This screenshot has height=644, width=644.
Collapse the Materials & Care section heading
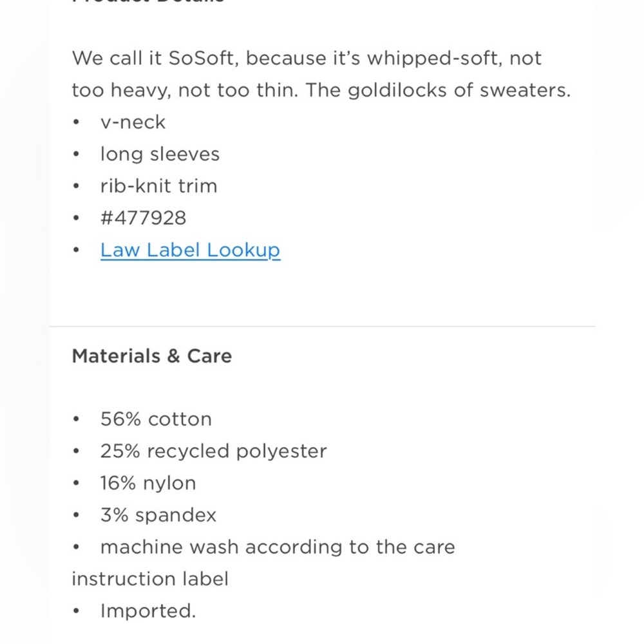coord(152,355)
